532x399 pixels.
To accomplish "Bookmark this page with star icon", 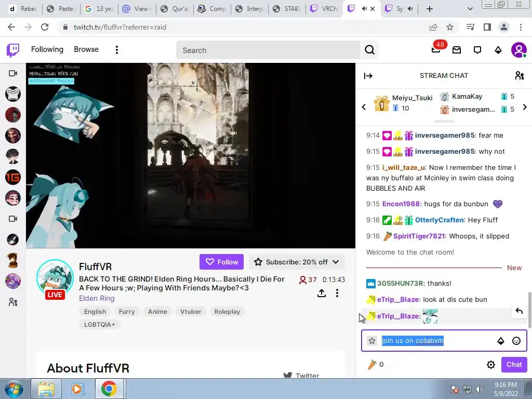I will point(450,27).
